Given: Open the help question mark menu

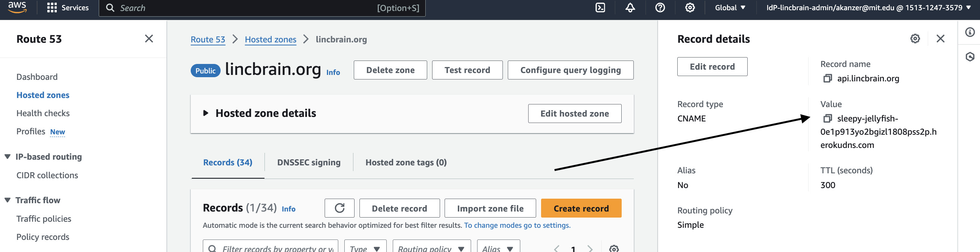Looking at the screenshot, I should coord(660,8).
